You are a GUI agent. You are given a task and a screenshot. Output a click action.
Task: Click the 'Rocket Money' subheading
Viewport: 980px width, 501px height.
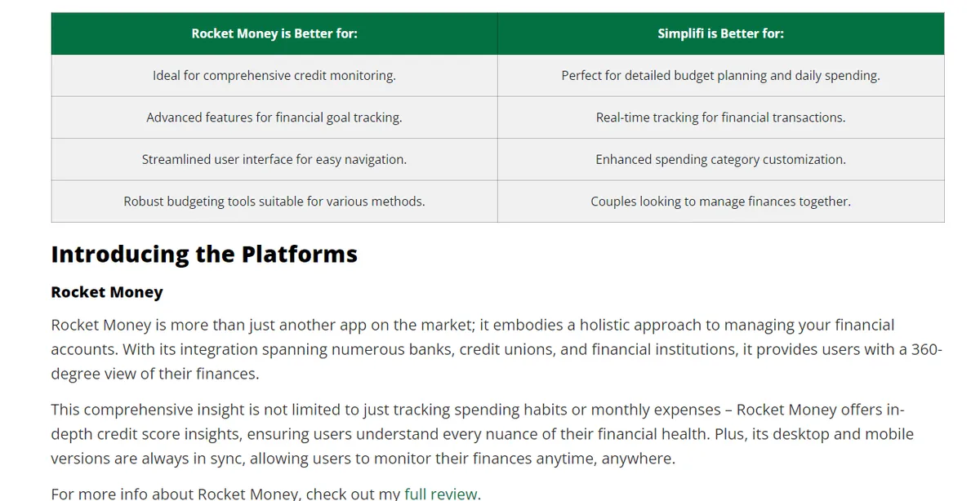coord(107,292)
